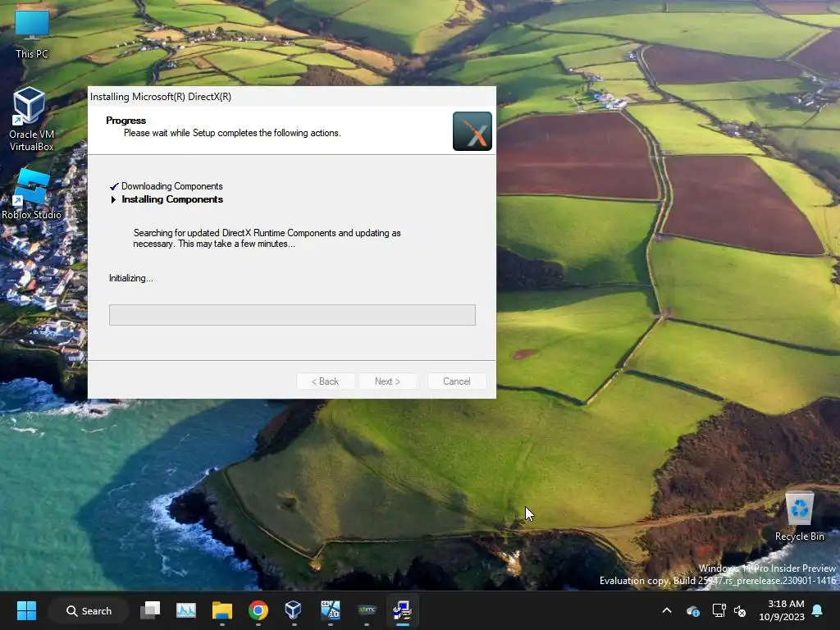Click the arrow beside Installing Components
Viewport: 840px width, 630px height.
[113, 200]
